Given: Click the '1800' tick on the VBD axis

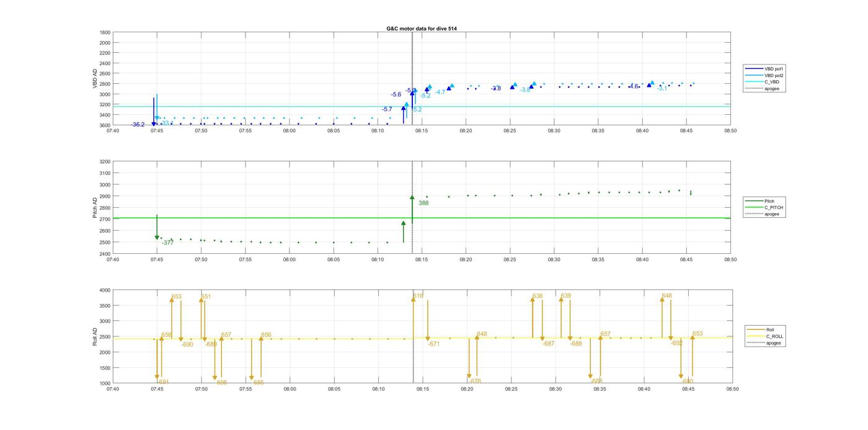Looking at the screenshot, I should point(105,32).
